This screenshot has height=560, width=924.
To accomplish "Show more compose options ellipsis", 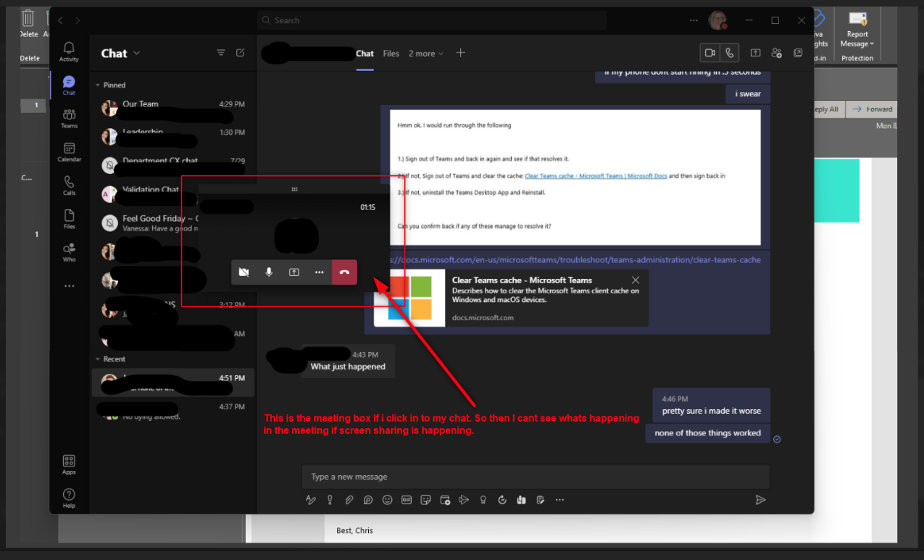I will point(559,500).
